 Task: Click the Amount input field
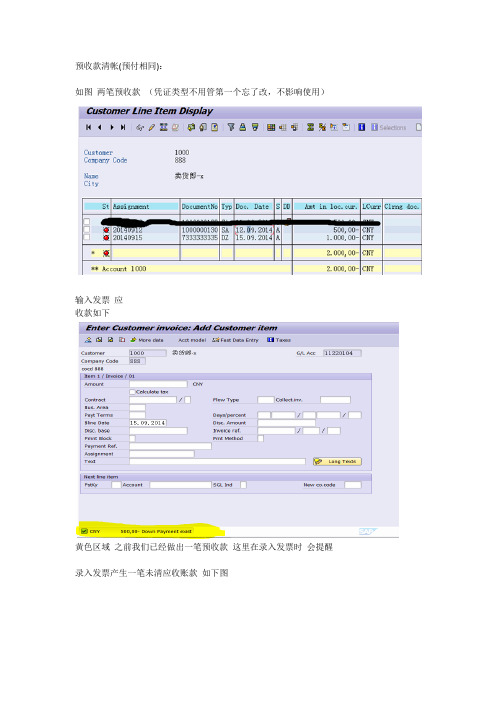click(158, 384)
